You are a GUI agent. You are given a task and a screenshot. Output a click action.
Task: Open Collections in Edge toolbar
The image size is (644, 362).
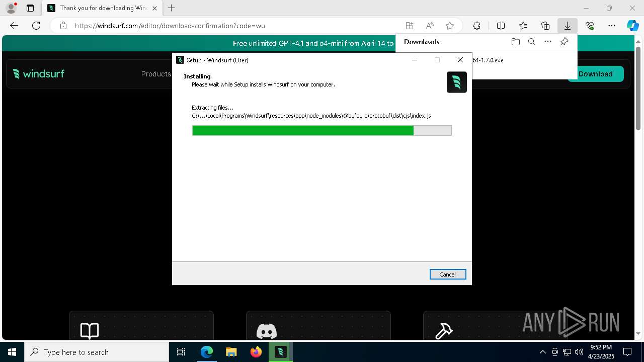point(545,26)
